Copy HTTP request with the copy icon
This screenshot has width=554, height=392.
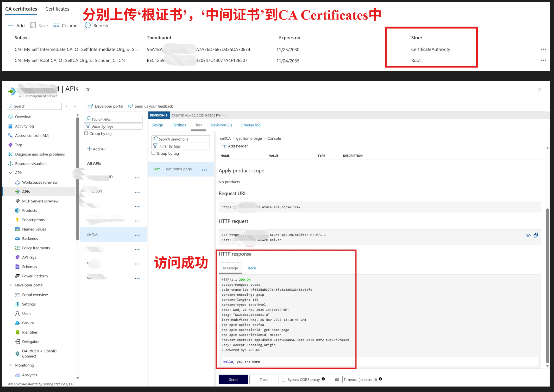(536, 235)
